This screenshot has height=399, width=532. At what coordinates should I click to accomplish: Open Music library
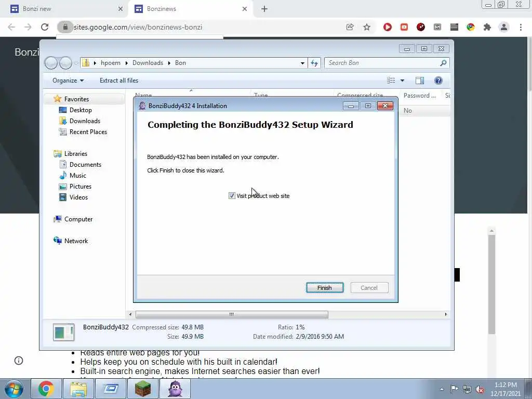(78, 176)
